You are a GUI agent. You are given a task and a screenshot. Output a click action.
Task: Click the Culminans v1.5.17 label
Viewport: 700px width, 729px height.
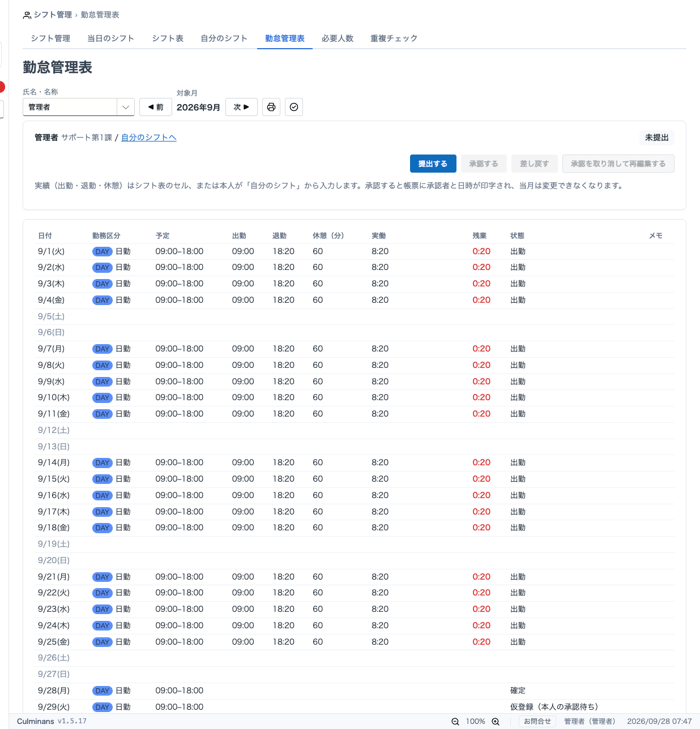coord(52,722)
